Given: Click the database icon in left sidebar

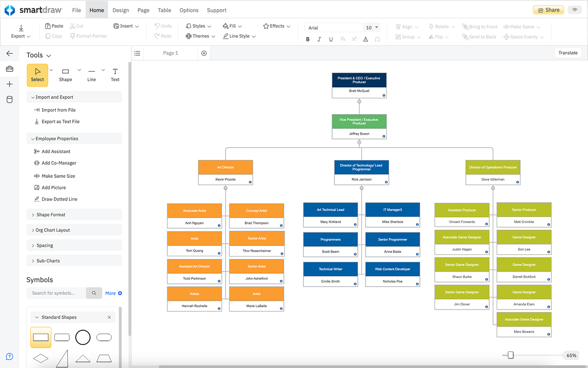Looking at the screenshot, I should [10, 99].
